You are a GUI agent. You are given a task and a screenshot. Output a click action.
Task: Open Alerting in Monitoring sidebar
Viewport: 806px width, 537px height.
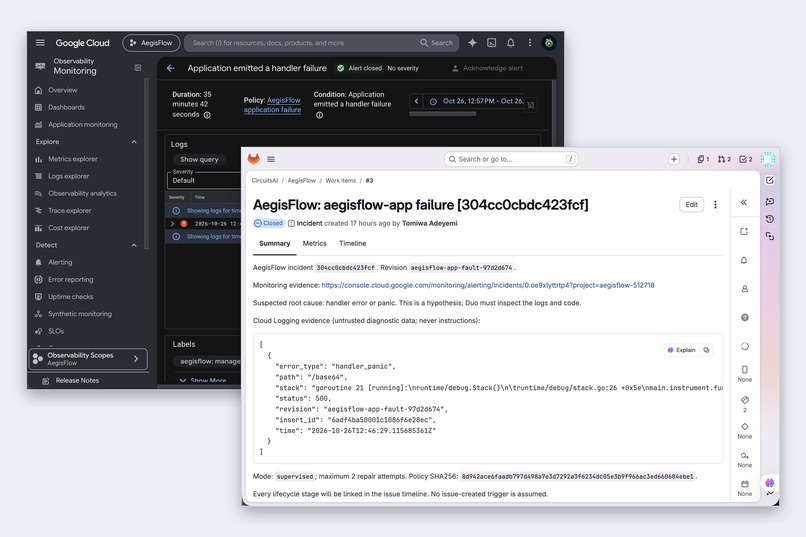click(x=60, y=262)
